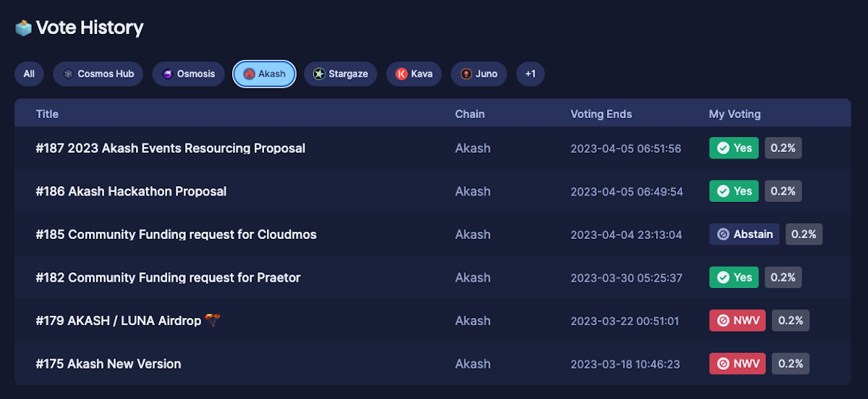This screenshot has height=399, width=868.
Task: Click the Stargaze star logo icon
Action: click(319, 74)
